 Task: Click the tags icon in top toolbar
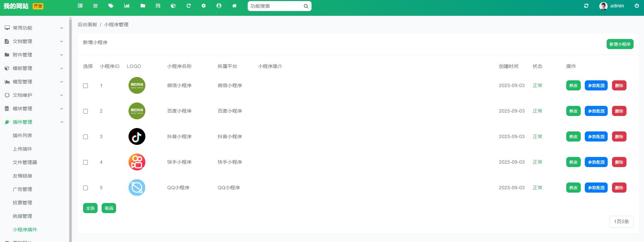(x=111, y=6)
